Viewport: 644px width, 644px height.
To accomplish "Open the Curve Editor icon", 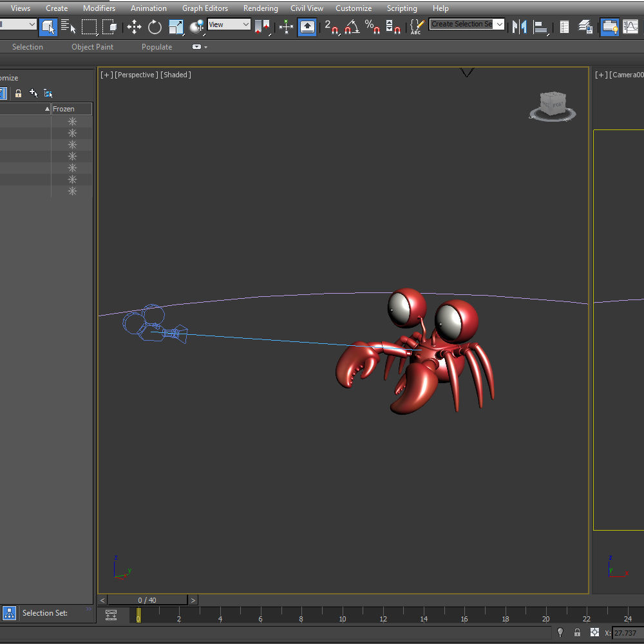I will (630, 27).
